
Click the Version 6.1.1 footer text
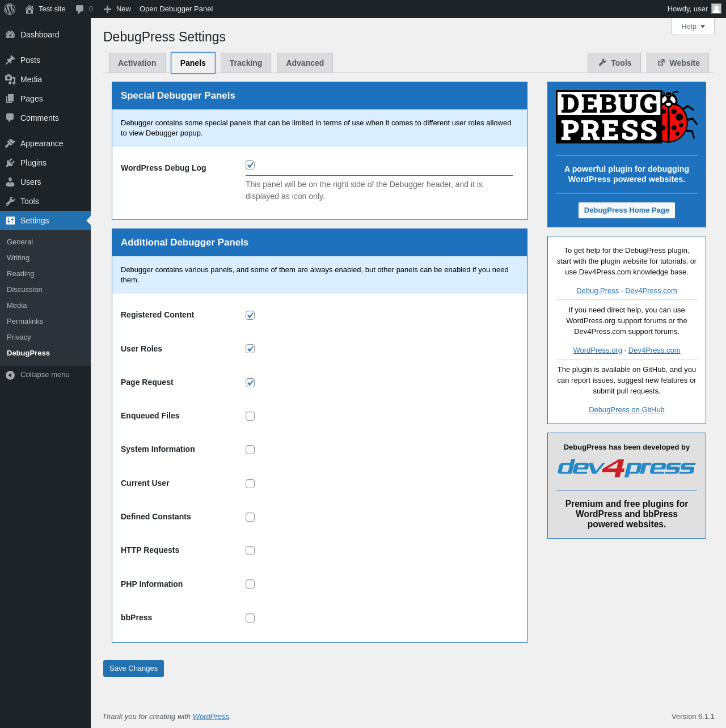click(x=693, y=717)
